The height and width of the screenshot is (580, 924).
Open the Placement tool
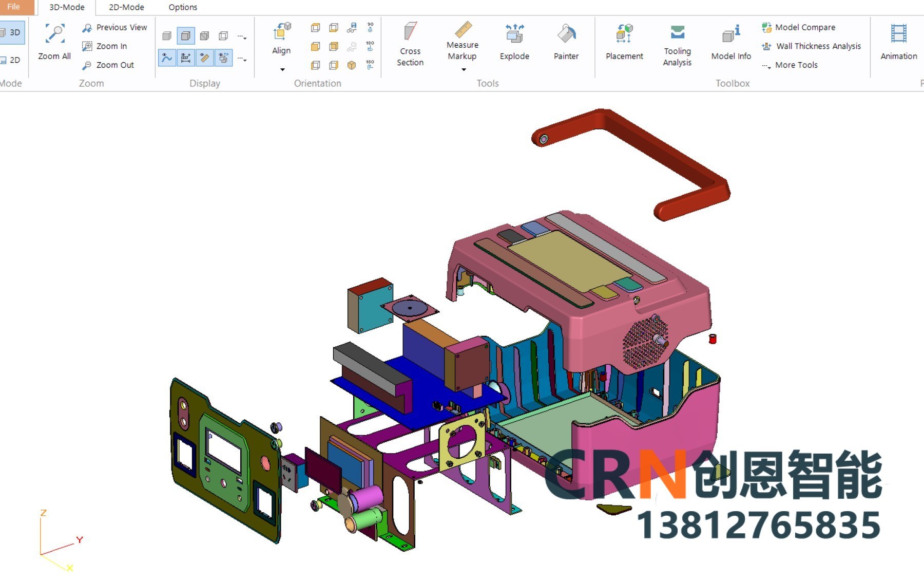point(624,42)
